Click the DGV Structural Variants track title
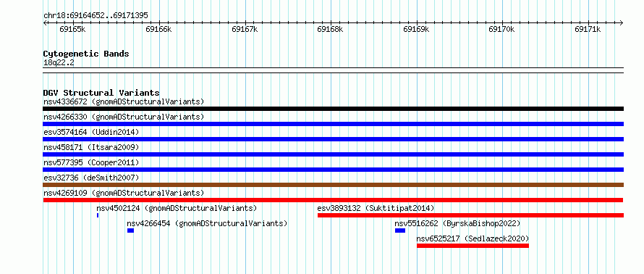 point(101,93)
